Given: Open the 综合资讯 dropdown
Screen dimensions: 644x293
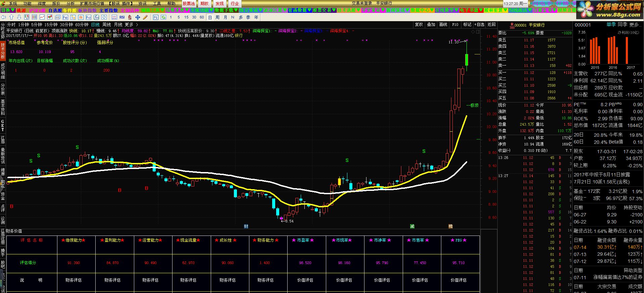Looking at the screenshot, I should (251, 10).
